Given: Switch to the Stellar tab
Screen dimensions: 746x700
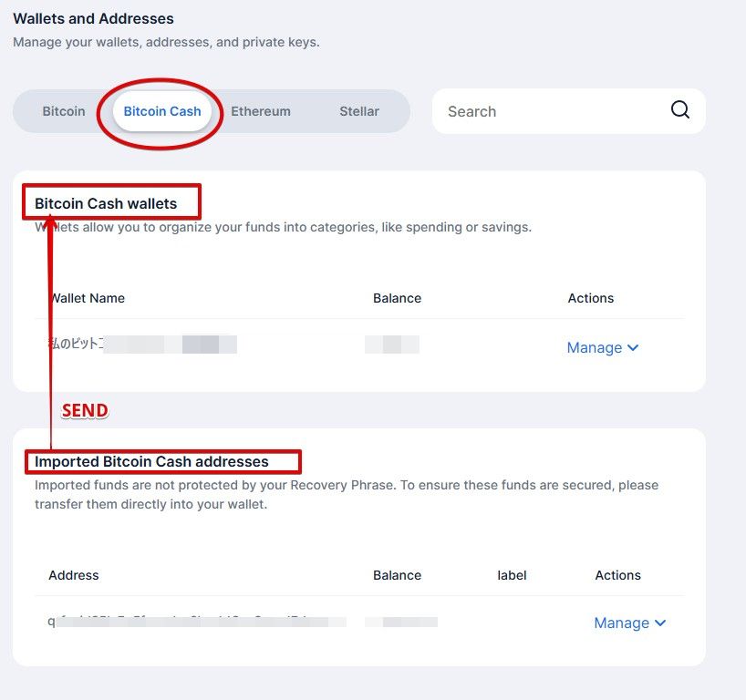Looking at the screenshot, I should 359,111.
